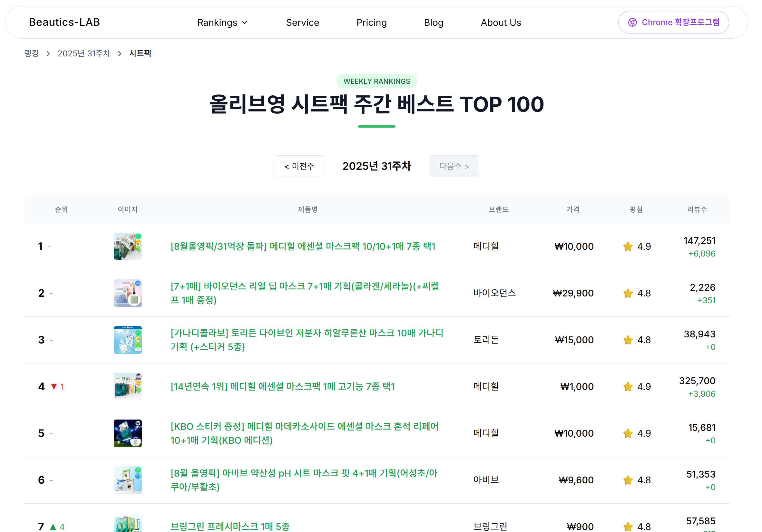
Task: Click the ₩9,600 price cell
Action: point(576,480)
